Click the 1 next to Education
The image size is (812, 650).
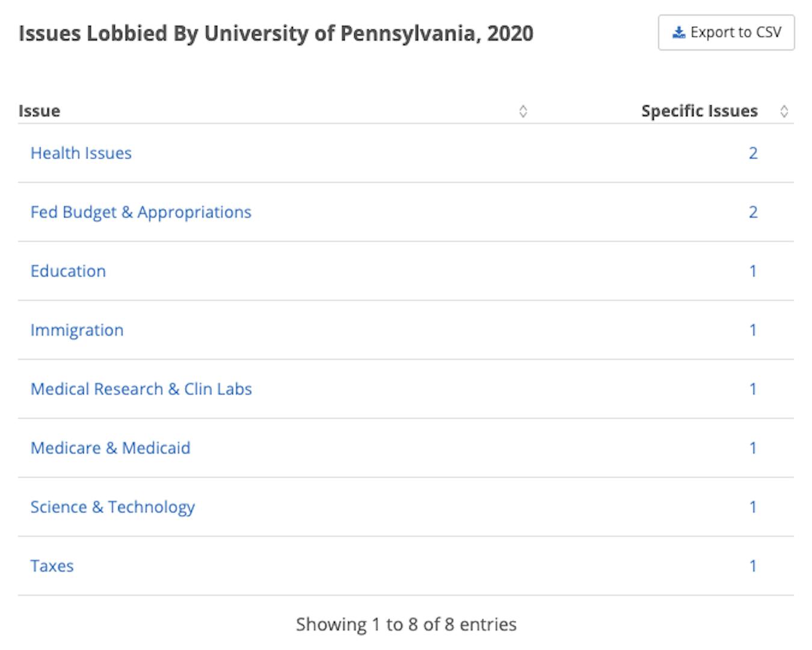coord(753,271)
